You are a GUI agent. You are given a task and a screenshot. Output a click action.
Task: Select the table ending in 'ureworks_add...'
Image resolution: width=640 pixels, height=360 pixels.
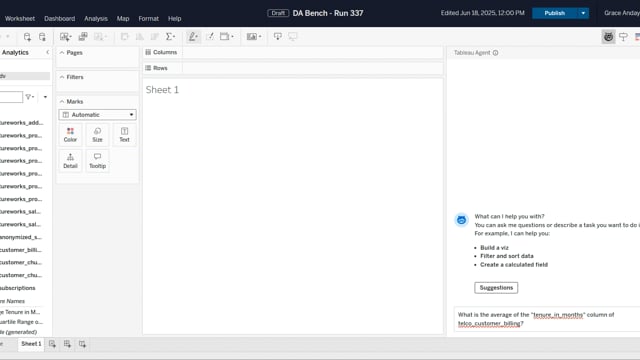[22, 122]
